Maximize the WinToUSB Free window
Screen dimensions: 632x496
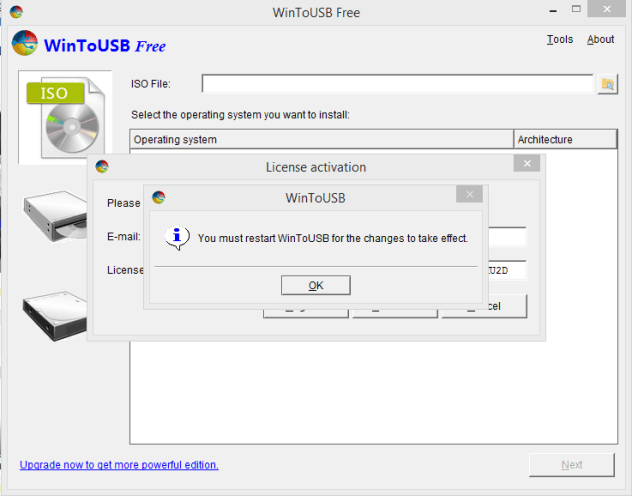pos(576,9)
